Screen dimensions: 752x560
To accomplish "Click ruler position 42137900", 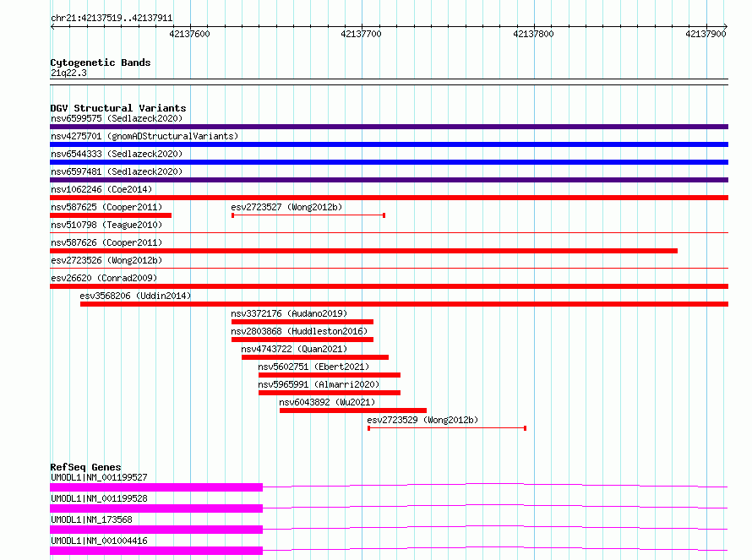I will (706, 34).
